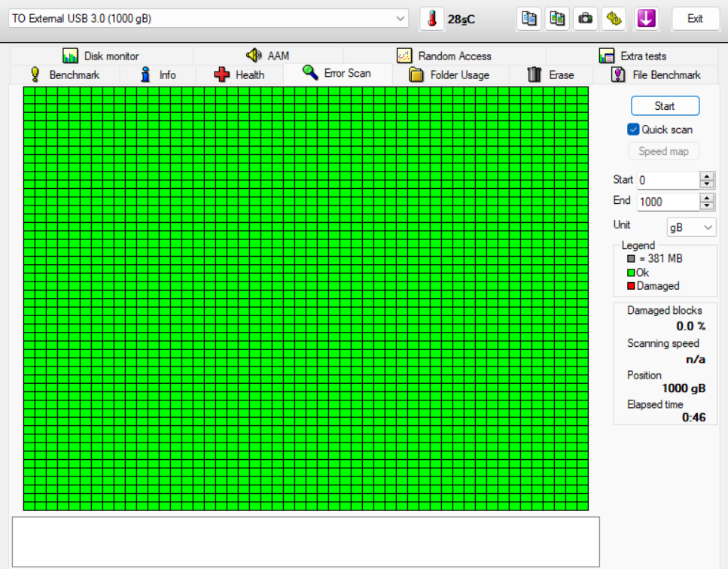
Task: Click the red cross Health icon
Action: pyautogui.click(x=222, y=75)
